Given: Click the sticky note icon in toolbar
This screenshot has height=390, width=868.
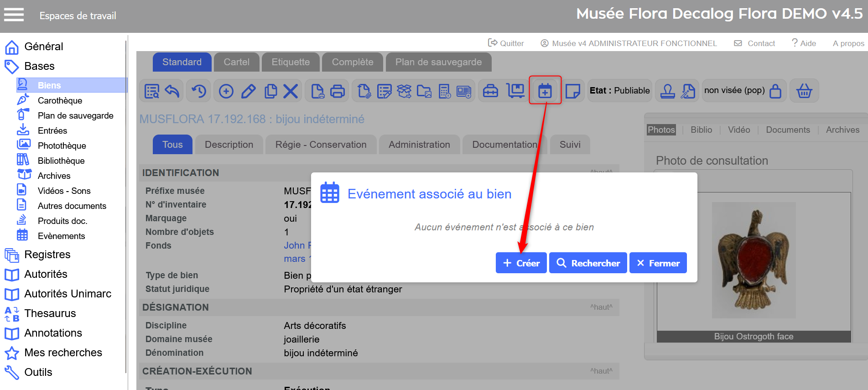Looking at the screenshot, I should point(572,91).
